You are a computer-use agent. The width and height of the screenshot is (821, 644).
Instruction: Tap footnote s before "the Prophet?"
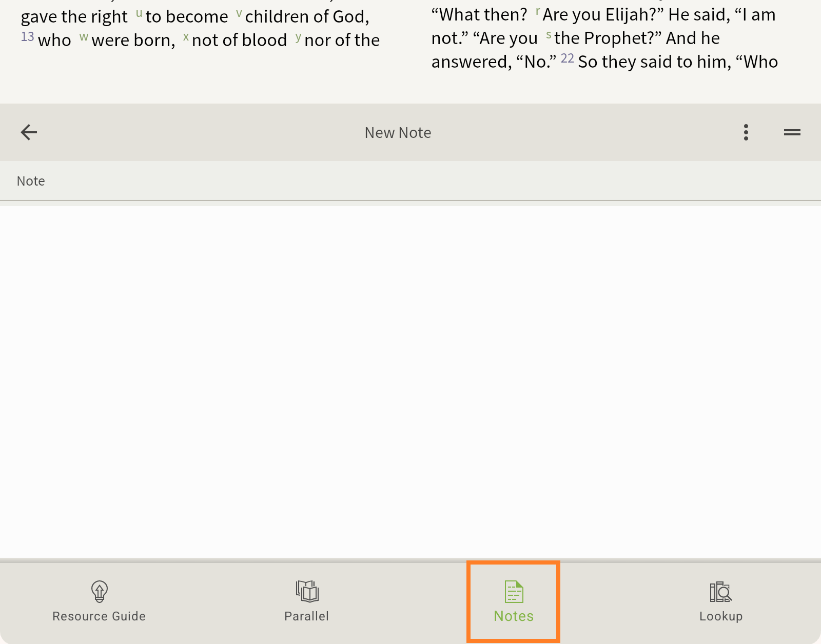pyautogui.click(x=549, y=35)
